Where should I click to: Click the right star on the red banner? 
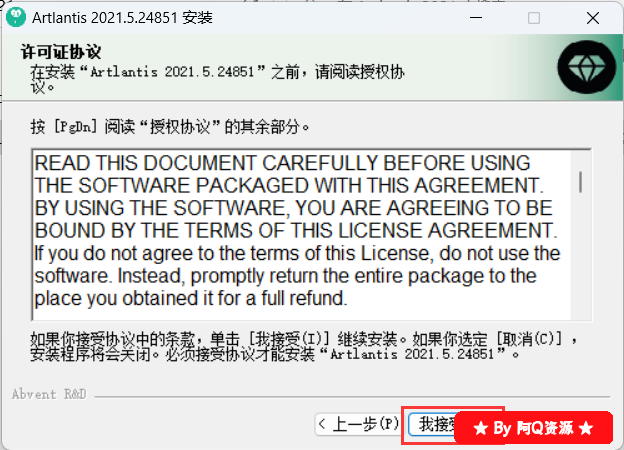click(x=586, y=429)
